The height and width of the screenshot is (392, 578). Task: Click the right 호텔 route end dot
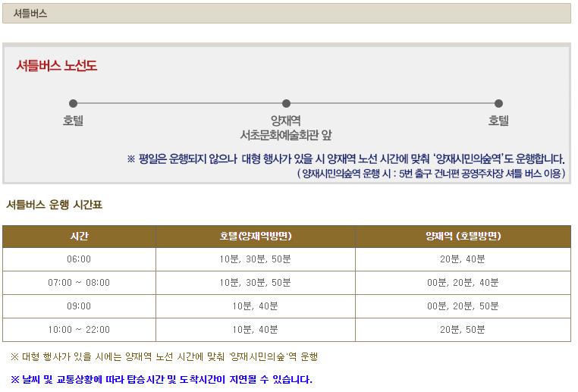pyautogui.click(x=498, y=103)
